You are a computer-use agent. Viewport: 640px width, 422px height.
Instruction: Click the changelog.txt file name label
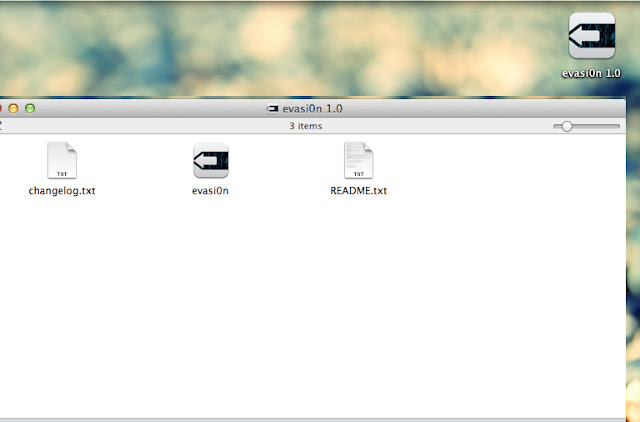click(x=62, y=191)
